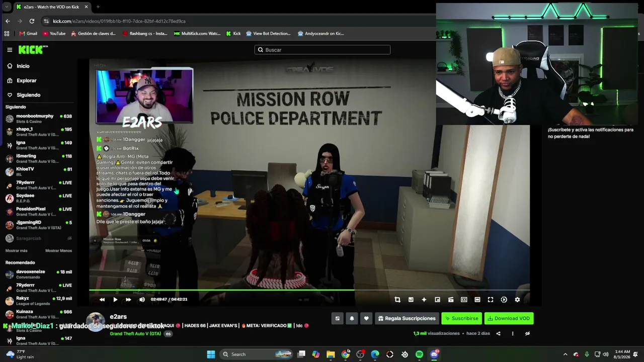Play the VOD video
Image resolution: width=644 pixels, height=362 pixels.
click(x=115, y=300)
